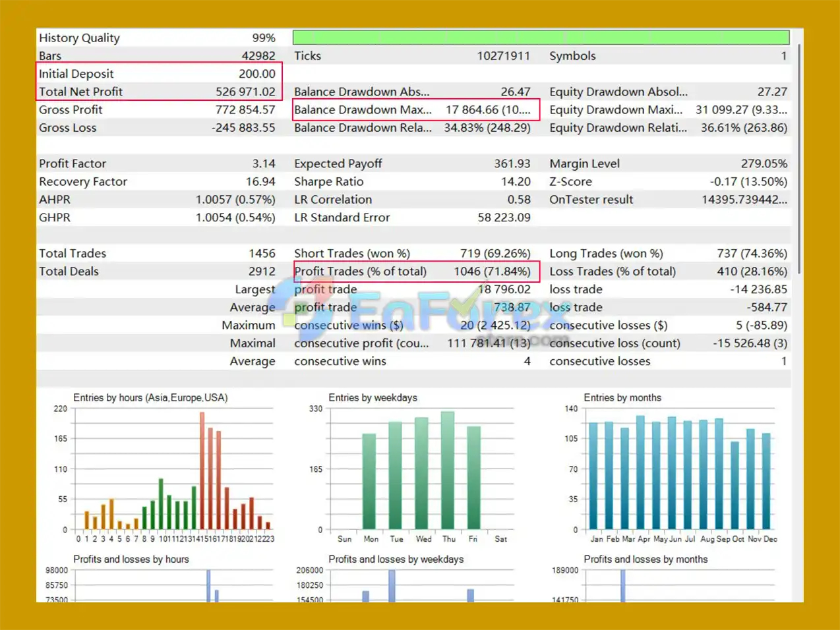Click the Equity Drawdown Relative label
The image size is (840, 630).
click(618, 128)
